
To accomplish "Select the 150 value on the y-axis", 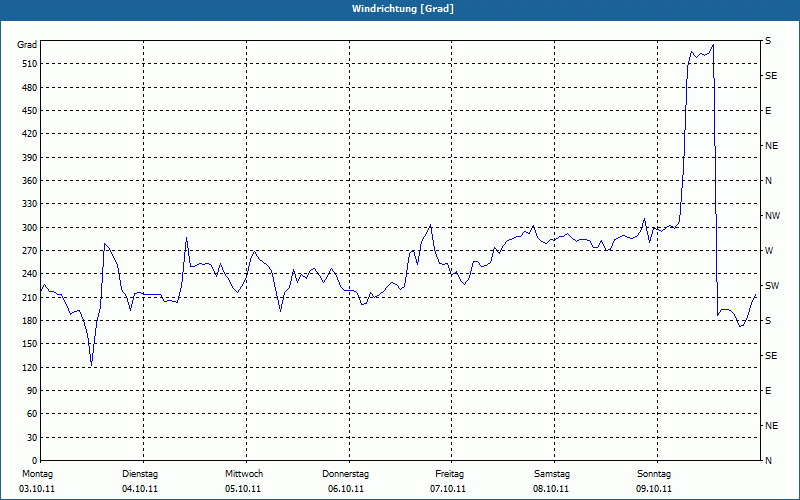I will click(29, 344).
